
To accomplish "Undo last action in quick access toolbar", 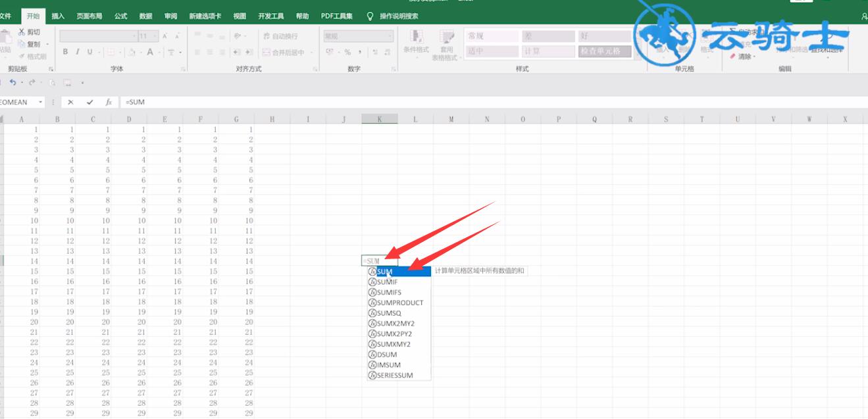I will (13, 82).
